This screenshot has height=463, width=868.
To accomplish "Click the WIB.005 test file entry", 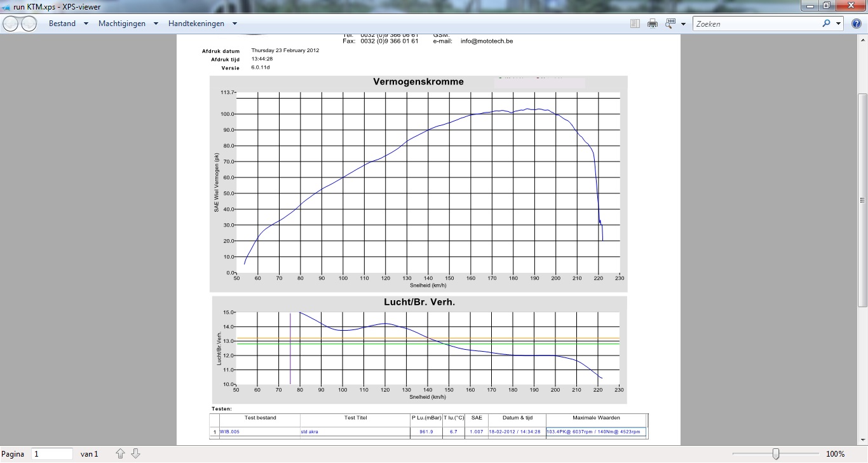I will [230, 432].
